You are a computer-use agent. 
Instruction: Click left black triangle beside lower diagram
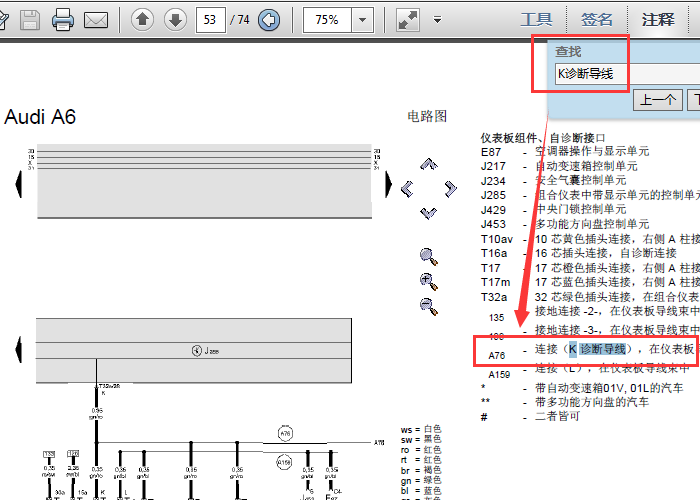tap(18, 349)
